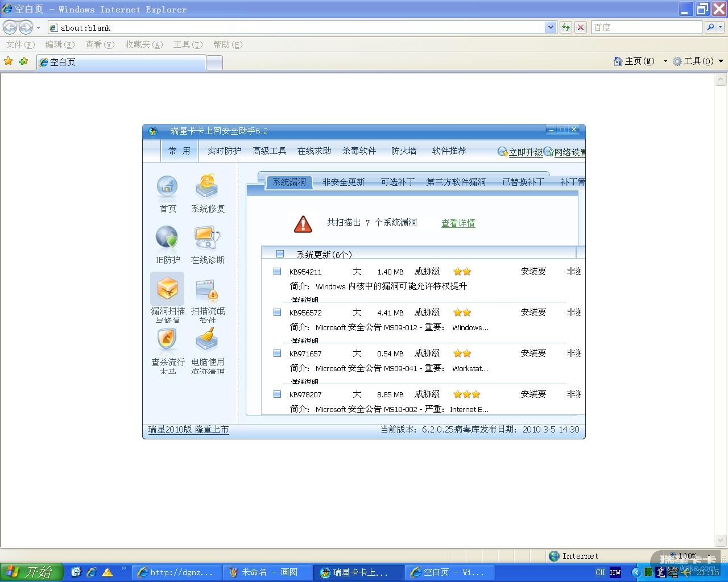Open the 首页 home icon in Kaka sidebar
Image resolution: width=728 pixels, height=582 pixels.
[167, 187]
